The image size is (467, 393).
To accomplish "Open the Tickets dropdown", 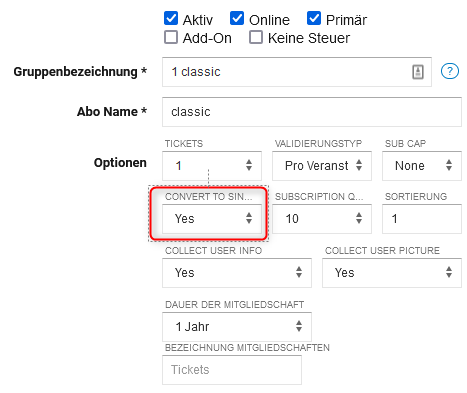I will pyautogui.click(x=212, y=166).
